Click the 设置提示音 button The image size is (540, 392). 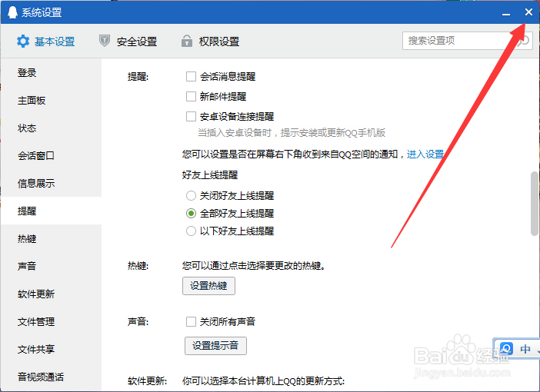[x=215, y=346]
